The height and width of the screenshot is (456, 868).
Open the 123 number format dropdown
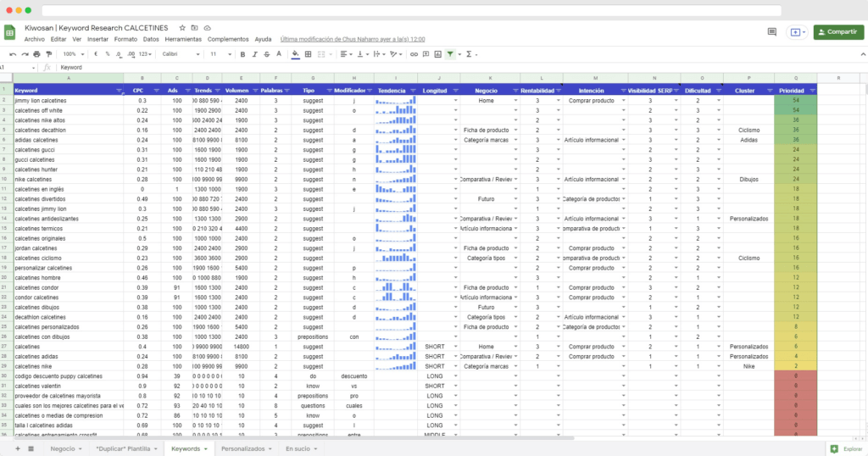145,54
